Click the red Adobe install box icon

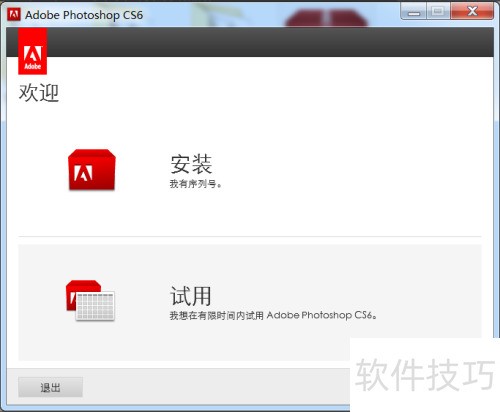[92, 170]
